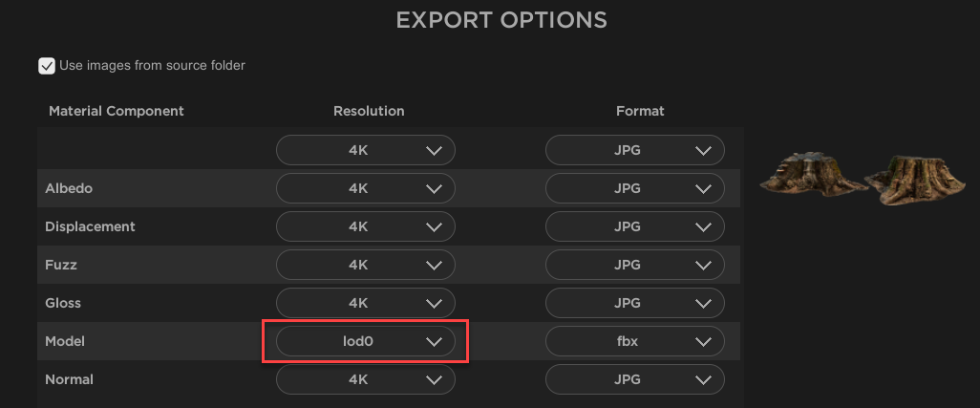Toggle 'Use images from source folder' checkbox

pos(46,66)
